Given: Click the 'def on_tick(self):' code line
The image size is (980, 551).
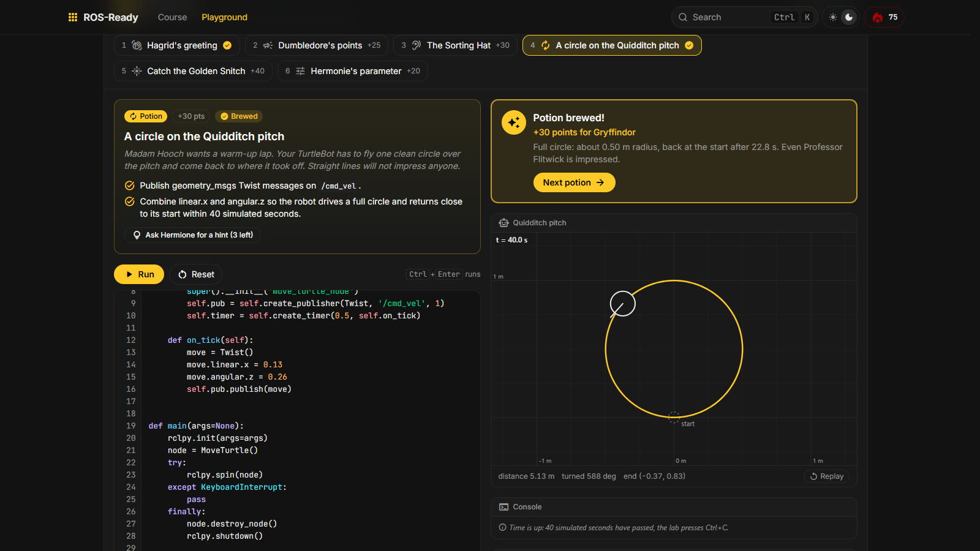Looking at the screenshot, I should point(211,340).
